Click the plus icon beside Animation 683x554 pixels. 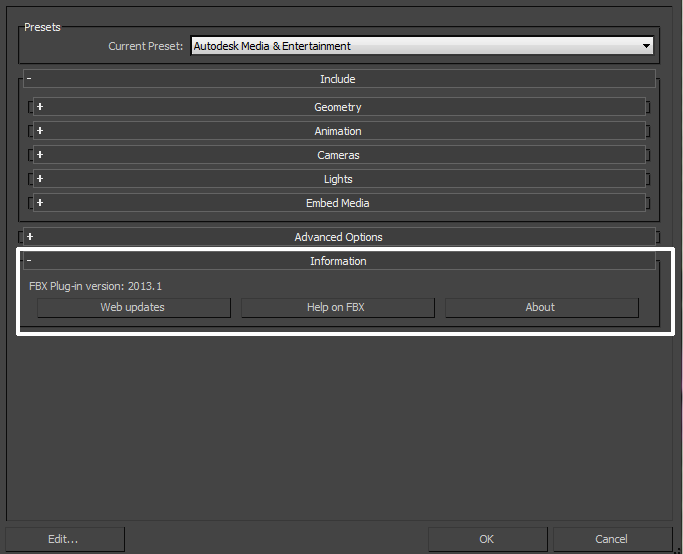tap(40, 131)
